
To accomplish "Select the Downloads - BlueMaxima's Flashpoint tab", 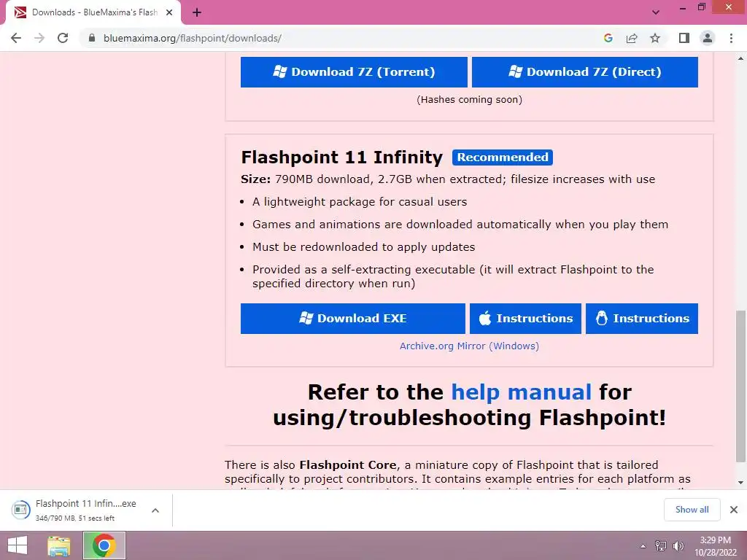I will tap(93, 12).
